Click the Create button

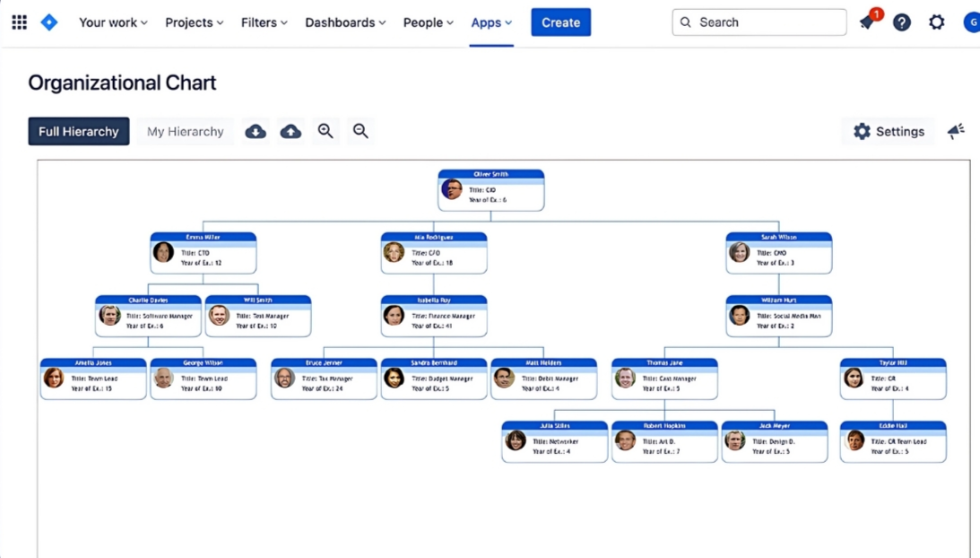pyautogui.click(x=560, y=22)
